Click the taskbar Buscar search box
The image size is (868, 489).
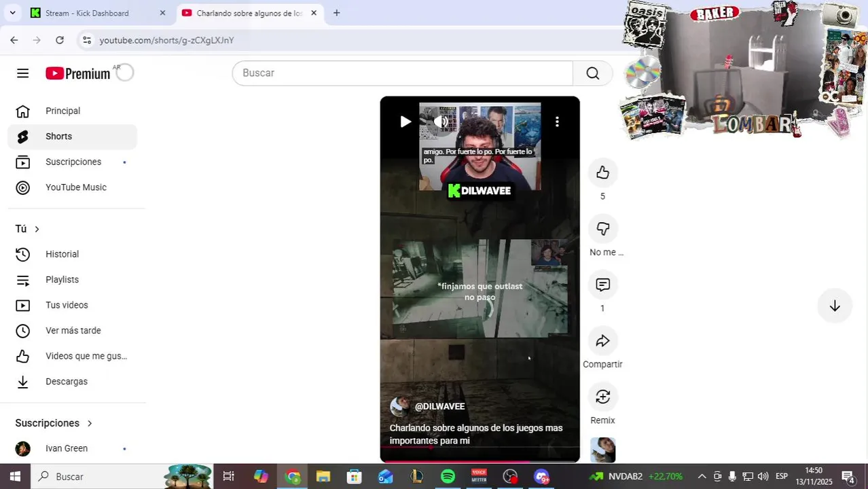tap(122, 477)
